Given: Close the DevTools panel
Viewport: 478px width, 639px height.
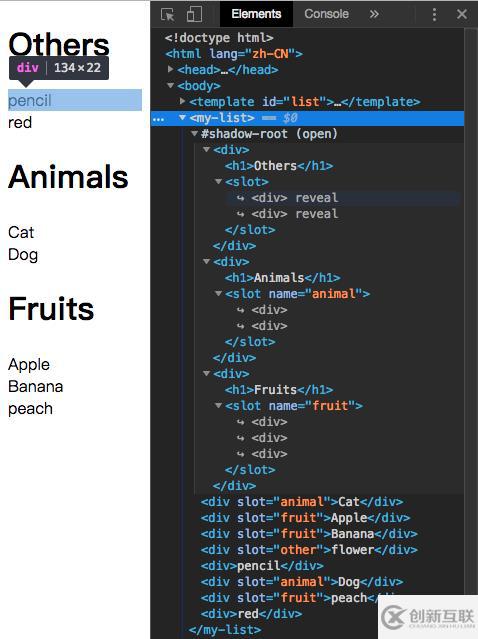Looking at the screenshot, I should 462,14.
